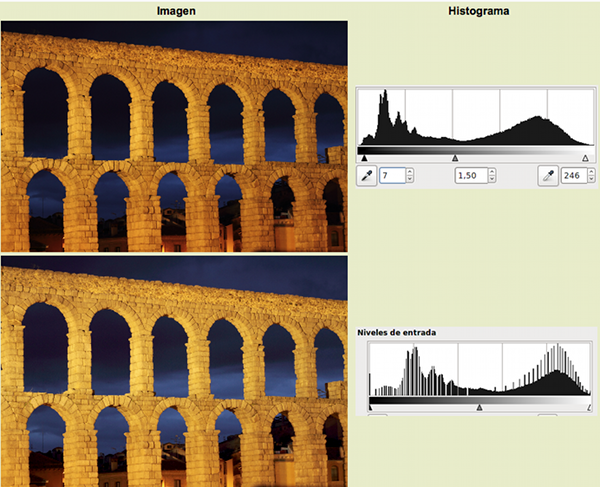600x487 pixels.
Task: Click the black point input field showing 7
Action: [392, 176]
